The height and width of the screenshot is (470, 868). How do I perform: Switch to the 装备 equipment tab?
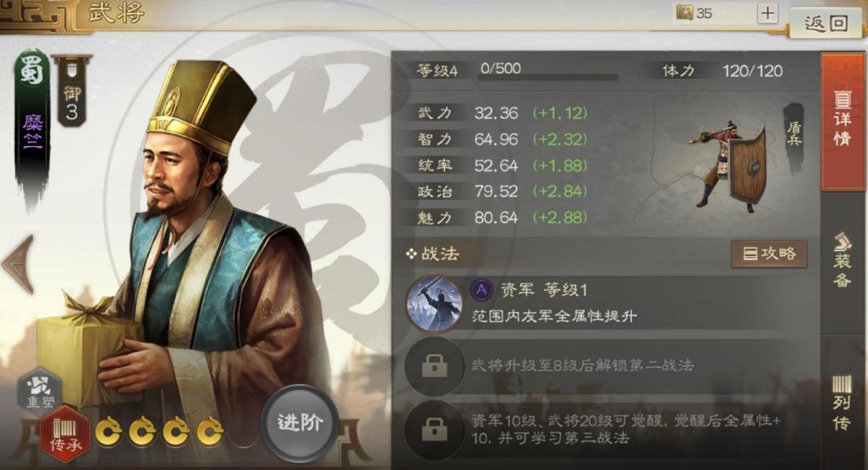point(842,260)
